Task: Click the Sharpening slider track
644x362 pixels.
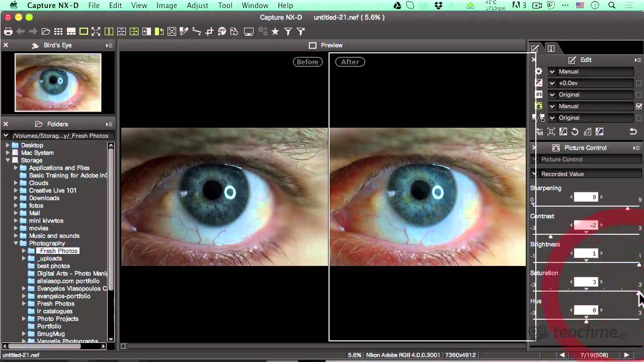Action: [586, 207]
